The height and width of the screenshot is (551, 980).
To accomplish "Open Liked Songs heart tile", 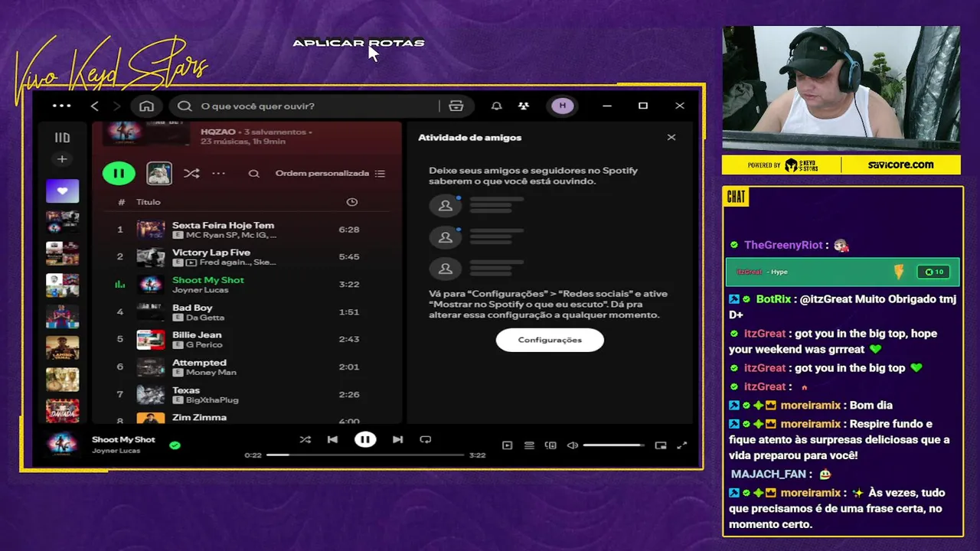I will pyautogui.click(x=62, y=191).
